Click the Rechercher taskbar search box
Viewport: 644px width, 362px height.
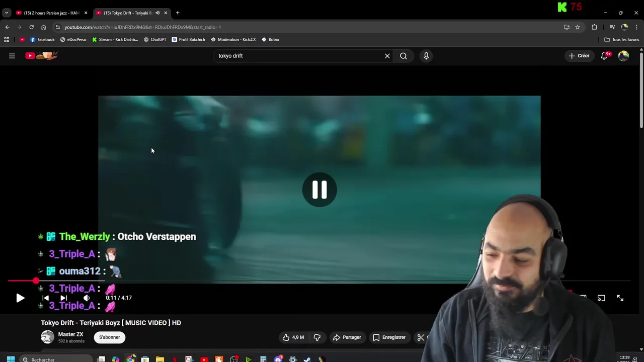(x=56, y=359)
